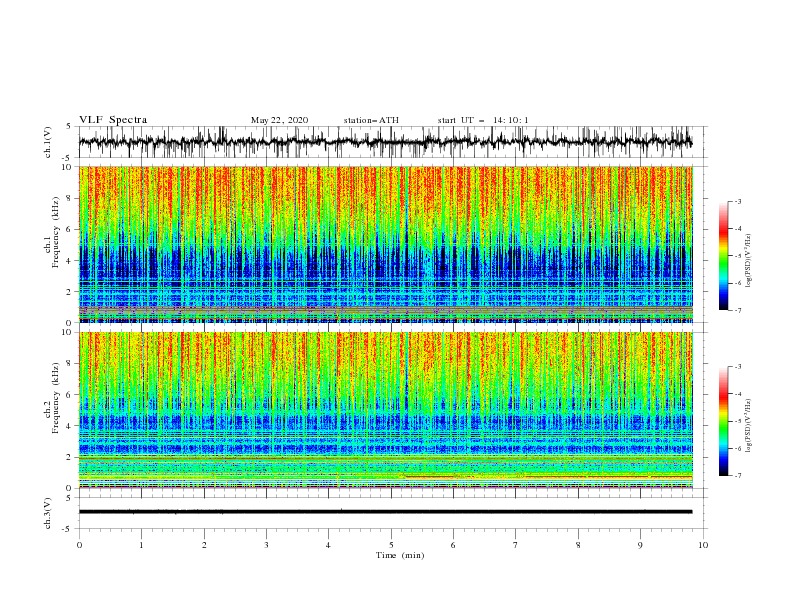Select the "ch.2 Frequency (kHz)" axis label
Image resolution: width=792 pixels, height=612 pixels.
click(53, 398)
